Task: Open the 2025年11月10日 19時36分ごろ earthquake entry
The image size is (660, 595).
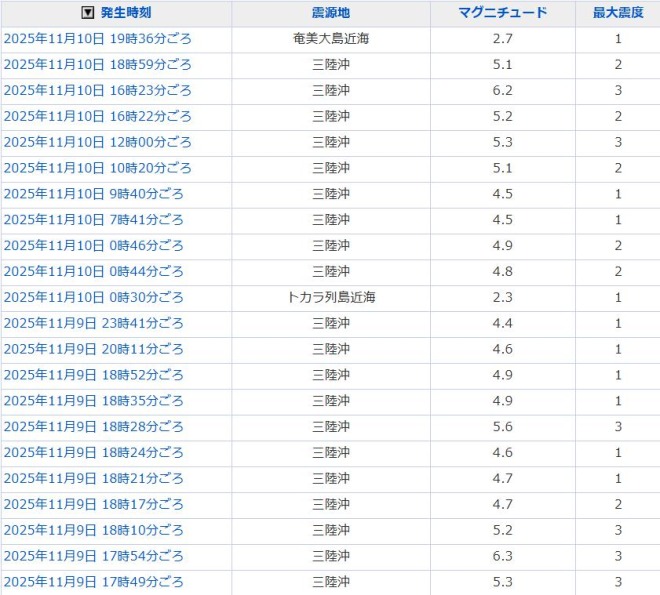Action: pyautogui.click(x=97, y=39)
